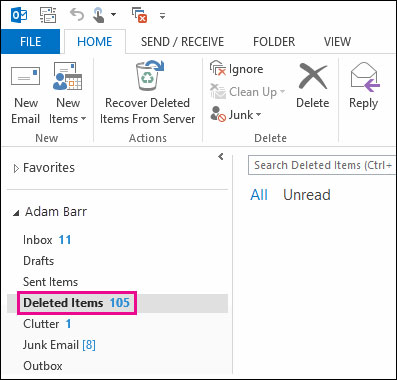Open the New Items dropdown
This screenshot has height=380, width=397.
tap(68, 93)
